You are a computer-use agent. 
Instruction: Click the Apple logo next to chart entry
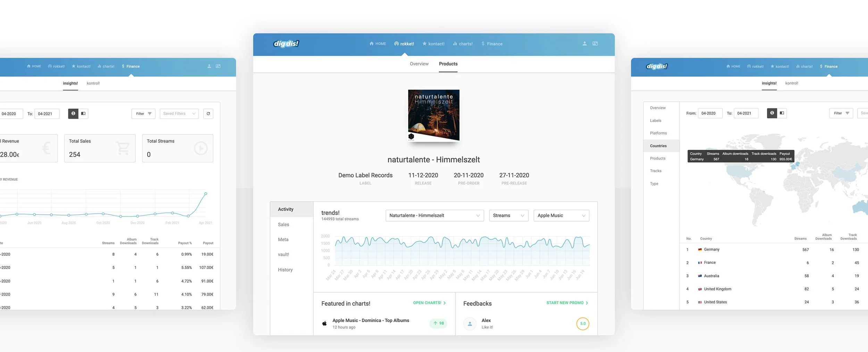[x=324, y=324]
